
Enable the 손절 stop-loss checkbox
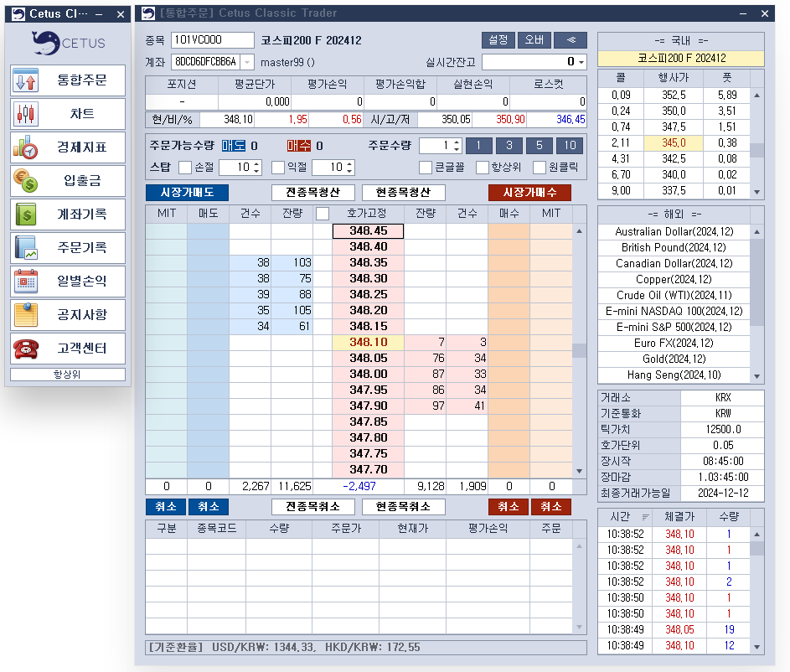(x=185, y=167)
